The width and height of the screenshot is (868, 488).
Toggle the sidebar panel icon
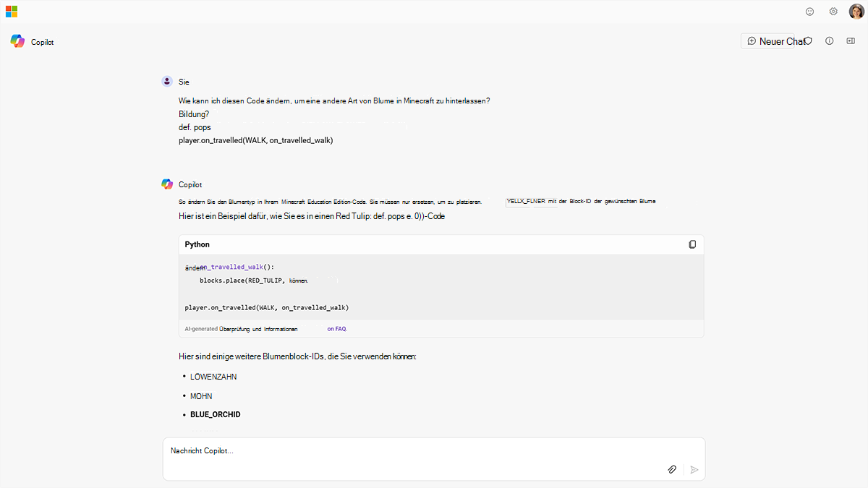[851, 41]
